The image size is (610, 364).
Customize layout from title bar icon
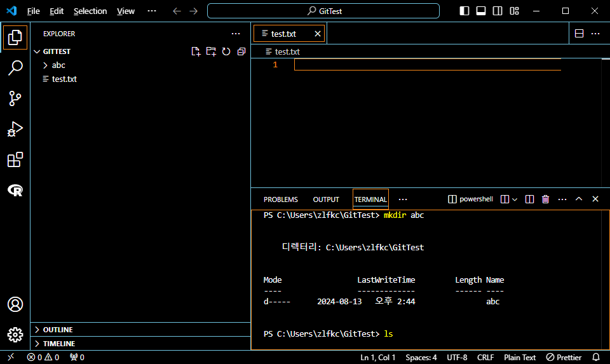pos(514,11)
